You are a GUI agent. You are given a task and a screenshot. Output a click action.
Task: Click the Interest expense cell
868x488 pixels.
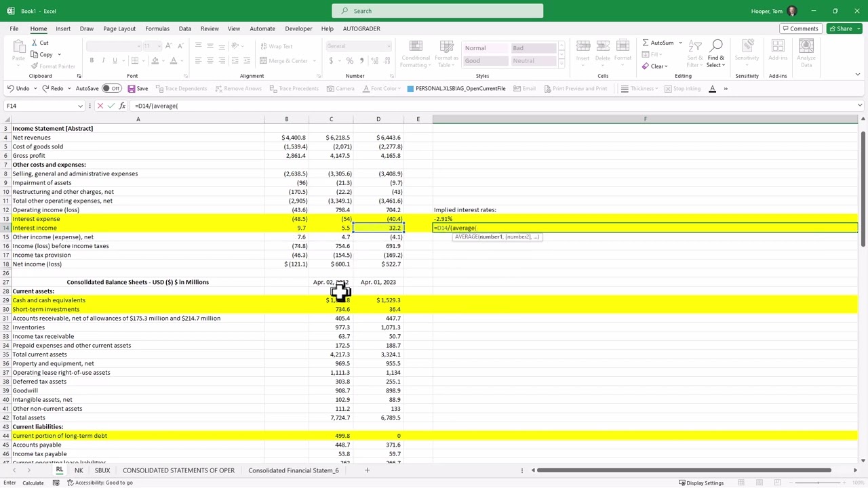pyautogui.click(x=138, y=219)
